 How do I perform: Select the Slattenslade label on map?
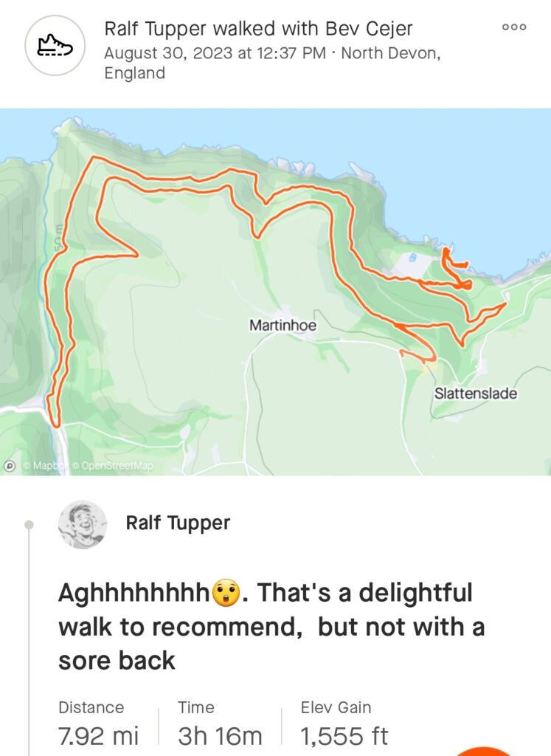[475, 394]
